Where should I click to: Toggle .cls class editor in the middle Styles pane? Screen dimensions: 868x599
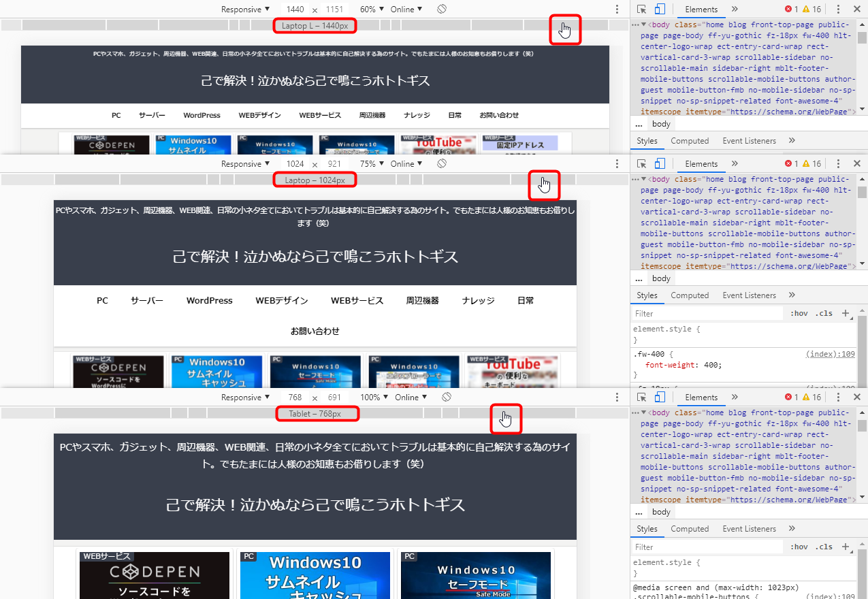pyautogui.click(x=824, y=314)
